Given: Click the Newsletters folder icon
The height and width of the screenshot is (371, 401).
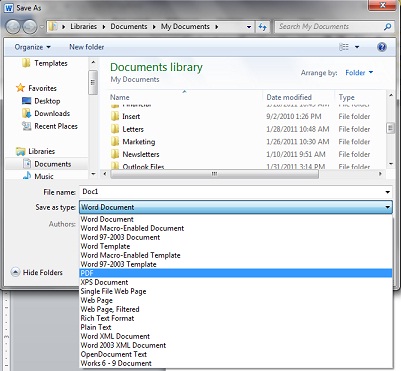Looking at the screenshot, I should [x=115, y=154].
